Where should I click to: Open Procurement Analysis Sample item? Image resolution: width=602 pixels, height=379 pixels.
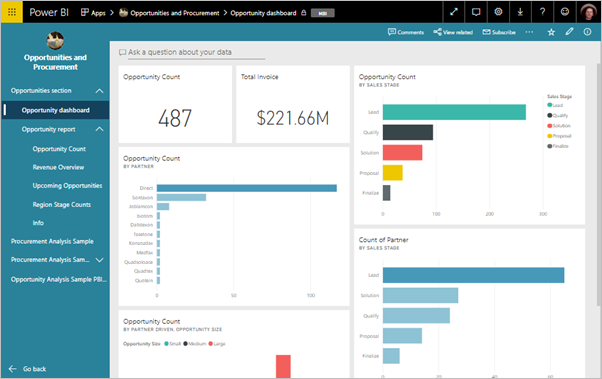tap(52, 242)
